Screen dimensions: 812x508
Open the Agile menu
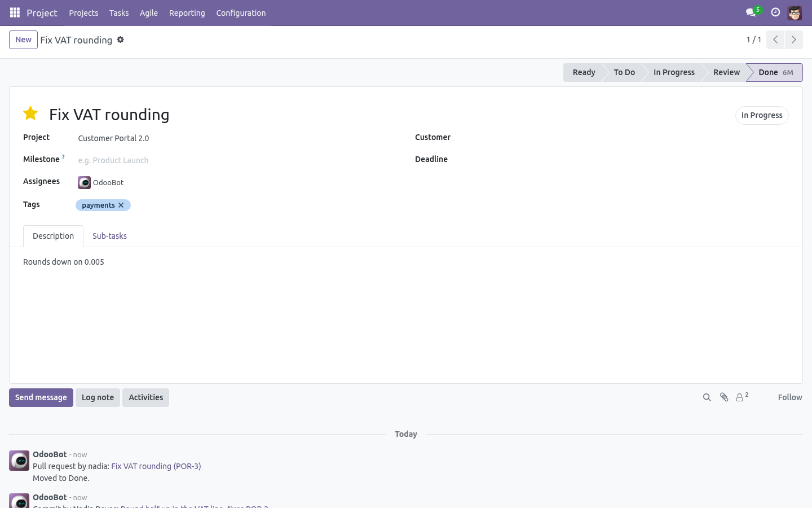click(x=149, y=12)
